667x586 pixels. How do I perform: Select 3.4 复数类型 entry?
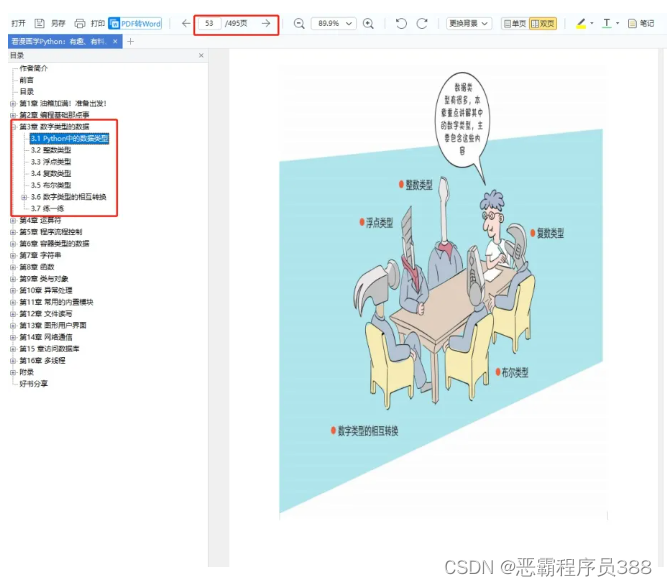tap(51, 174)
